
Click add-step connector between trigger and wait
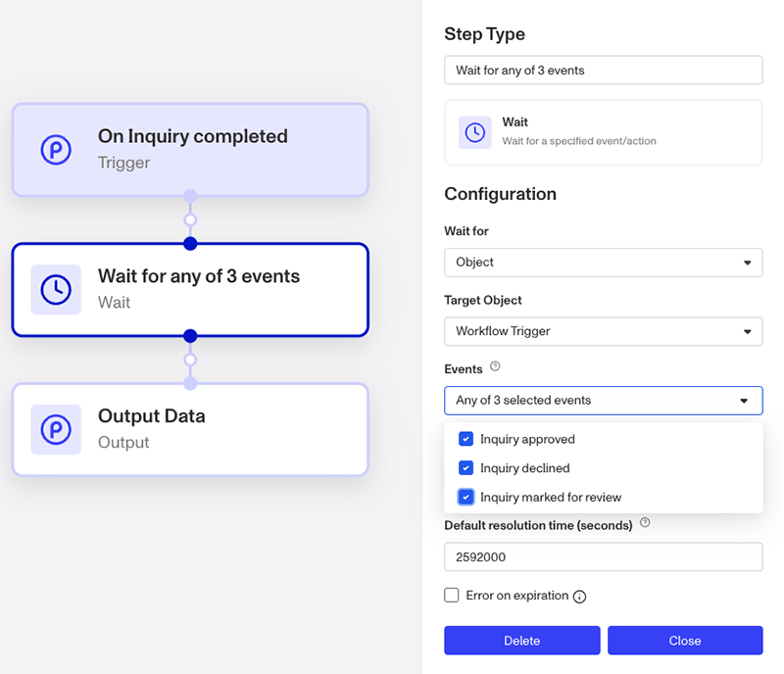pos(190,220)
